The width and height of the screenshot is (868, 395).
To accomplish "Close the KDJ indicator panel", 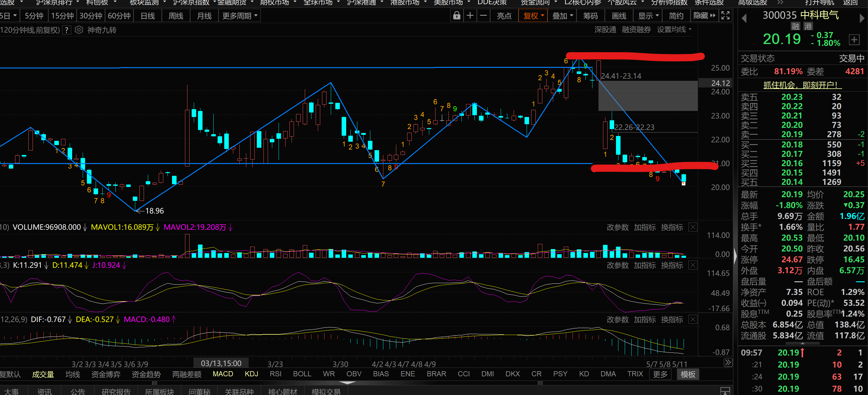I will (x=693, y=265).
